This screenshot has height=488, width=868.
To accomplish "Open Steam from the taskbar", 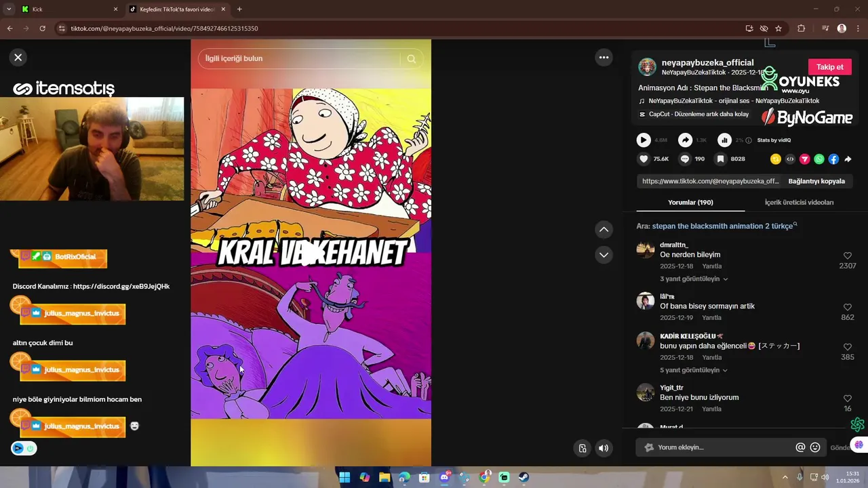I will pyautogui.click(x=524, y=477).
